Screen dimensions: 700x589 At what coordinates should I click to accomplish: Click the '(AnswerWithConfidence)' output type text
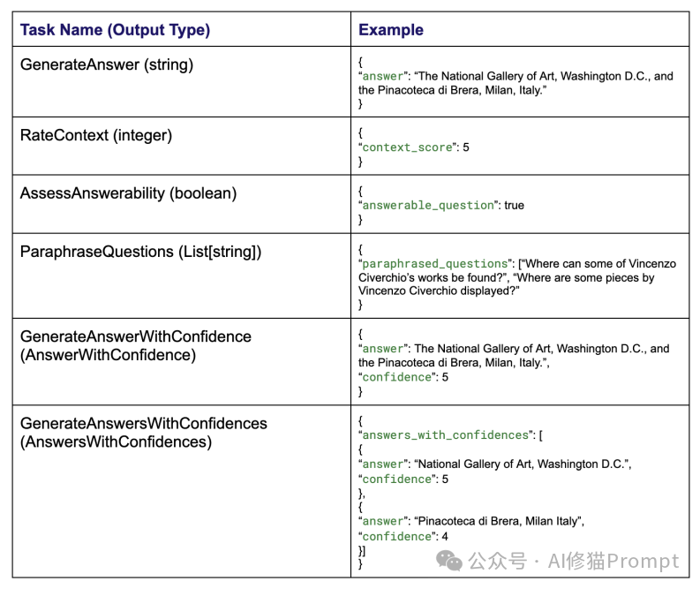click(x=108, y=355)
